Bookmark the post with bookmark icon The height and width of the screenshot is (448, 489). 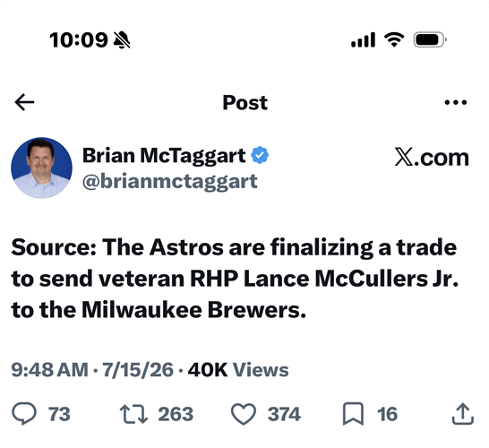click(353, 414)
